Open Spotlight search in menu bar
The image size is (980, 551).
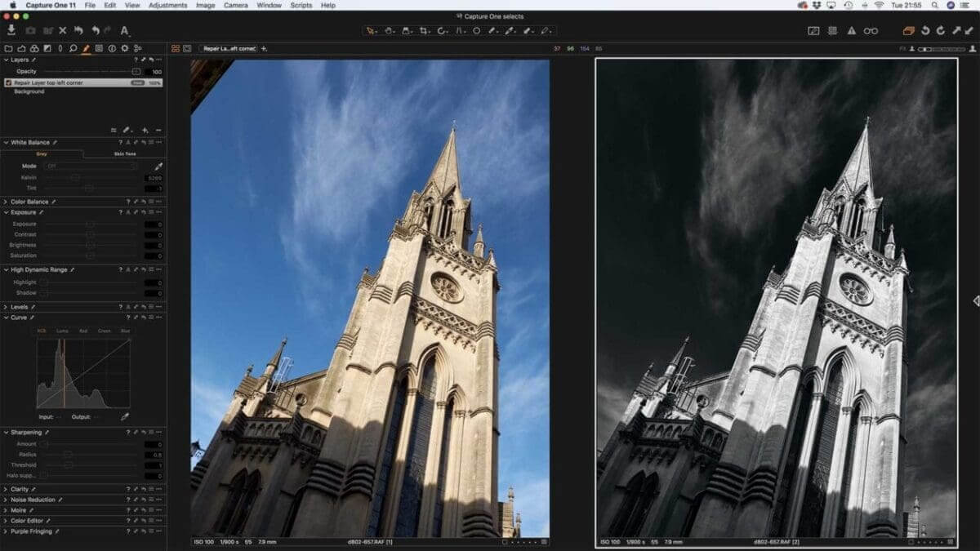[x=937, y=5]
